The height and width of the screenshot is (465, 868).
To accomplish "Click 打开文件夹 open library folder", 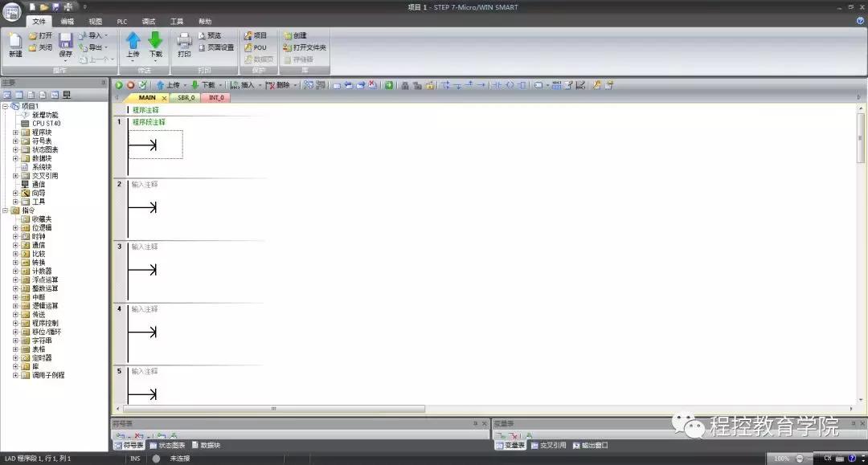I will [305, 47].
